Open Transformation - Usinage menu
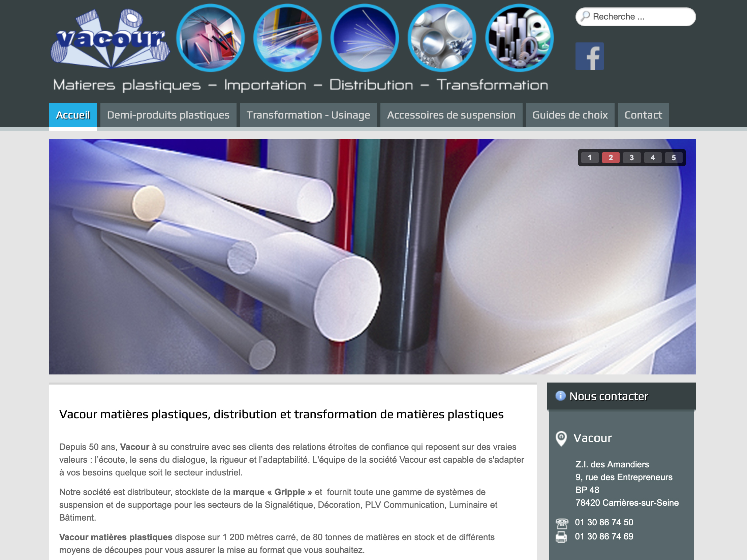 [x=308, y=115]
